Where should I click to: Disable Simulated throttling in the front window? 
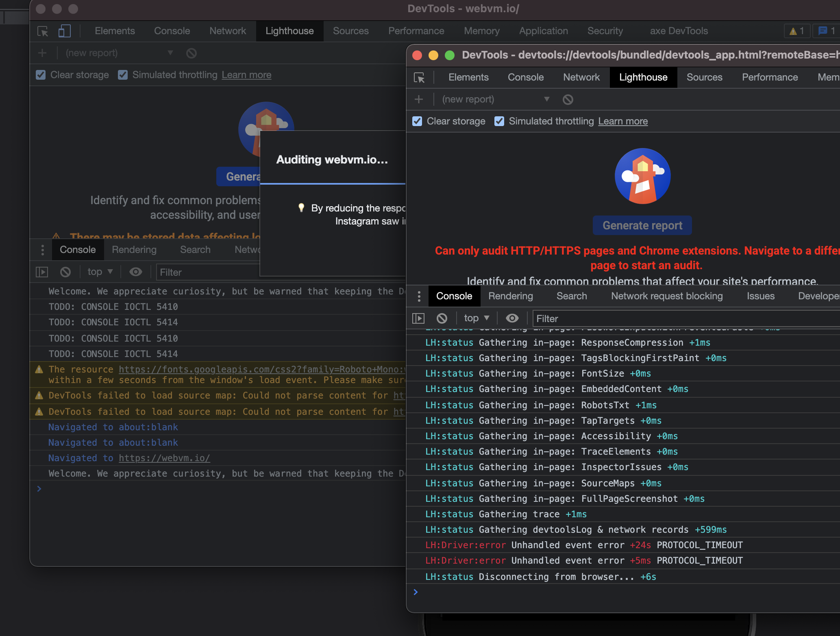(x=499, y=121)
